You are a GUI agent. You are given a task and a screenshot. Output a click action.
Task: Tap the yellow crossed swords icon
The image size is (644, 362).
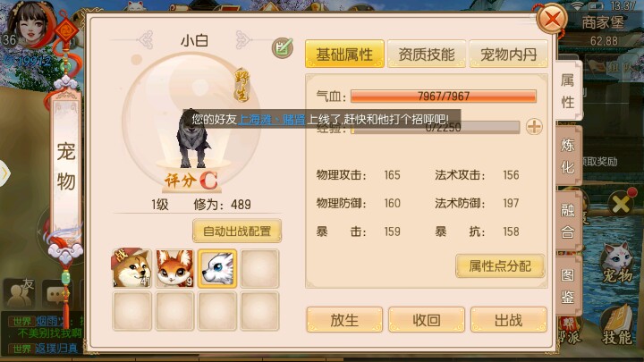(x=621, y=203)
